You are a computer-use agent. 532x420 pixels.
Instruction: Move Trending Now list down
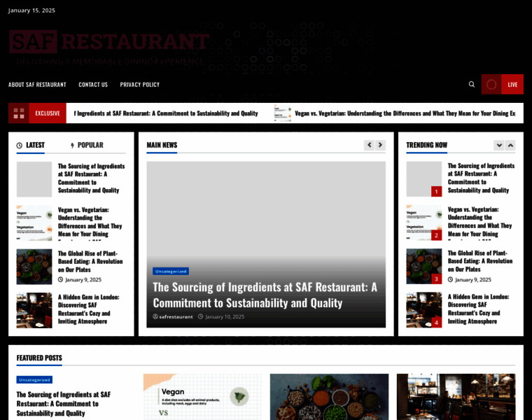pyautogui.click(x=499, y=146)
